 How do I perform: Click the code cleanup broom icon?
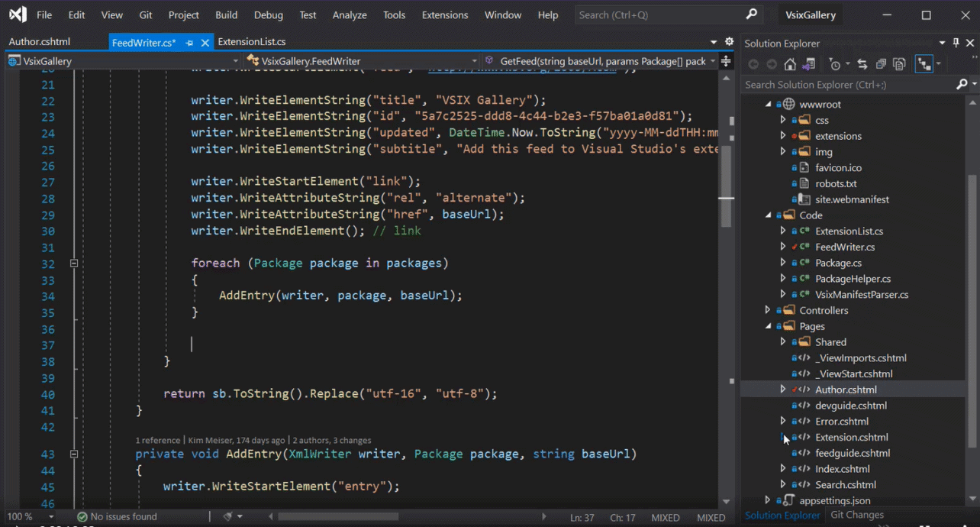pos(227,517)
